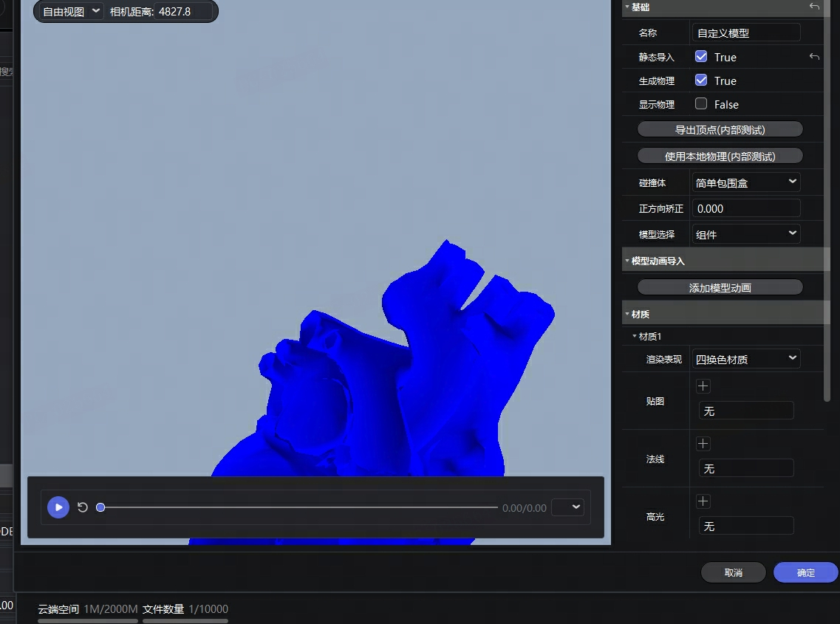The image size is (840, 624).
Task: Uncheck the 静态导入 checkbox
Action: 701,57
